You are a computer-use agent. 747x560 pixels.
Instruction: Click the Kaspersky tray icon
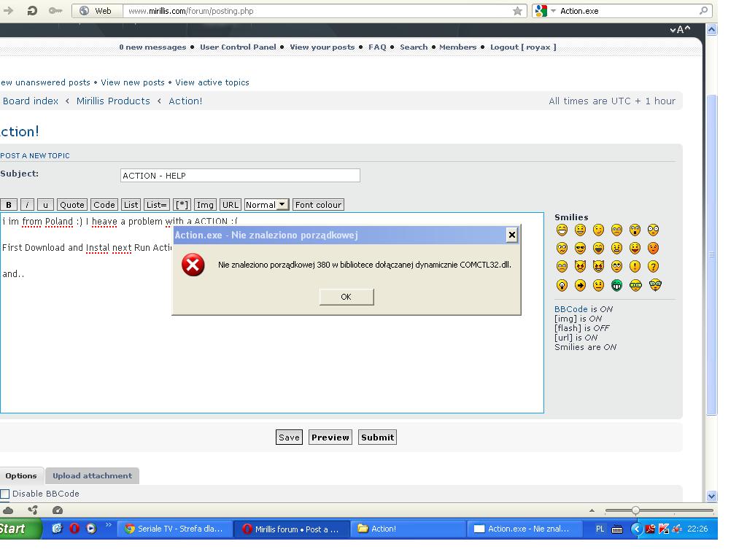click(x=664, y=529)
